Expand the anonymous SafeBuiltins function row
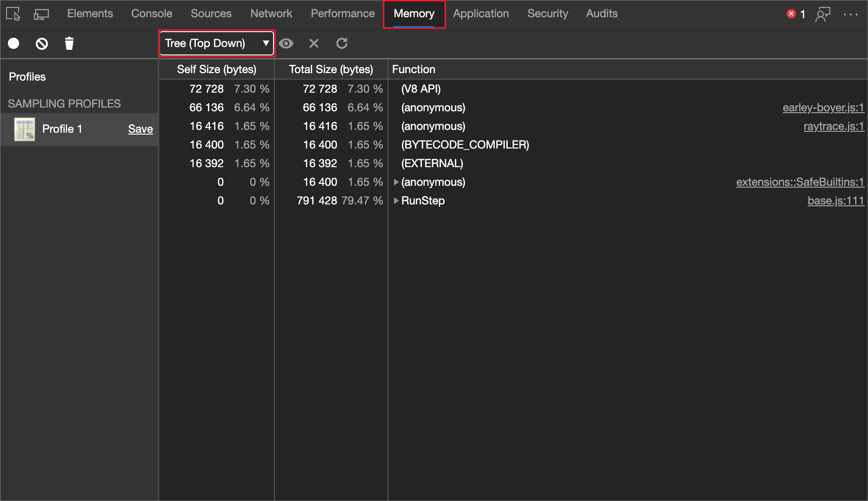 [x=396, y=182]
